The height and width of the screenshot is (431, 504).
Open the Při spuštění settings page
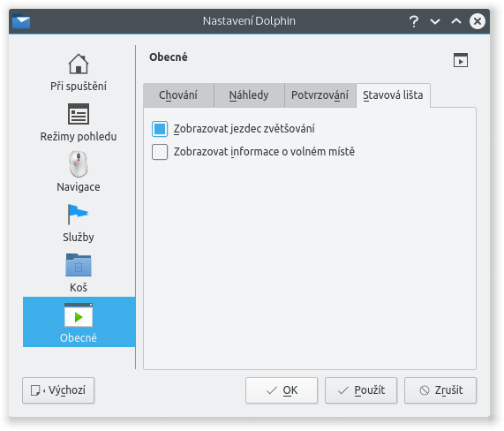[79, 72]
